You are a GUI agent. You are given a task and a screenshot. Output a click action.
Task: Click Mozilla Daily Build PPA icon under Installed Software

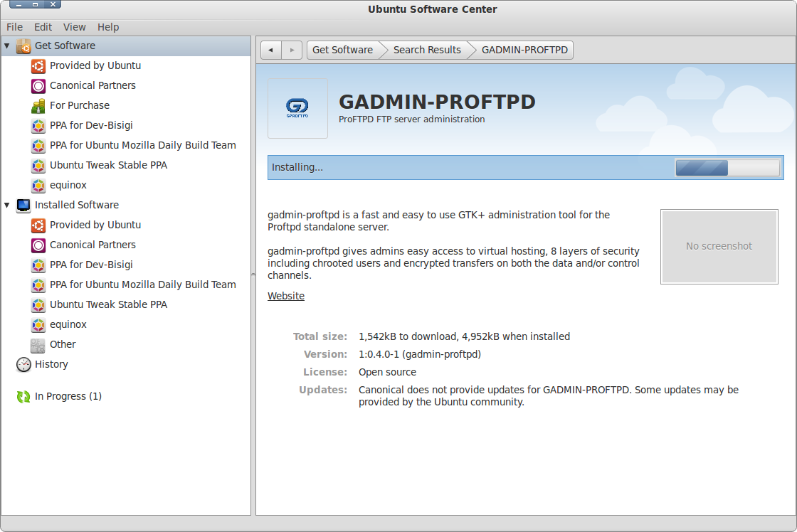pyautogui.click(x=38, y=285)
